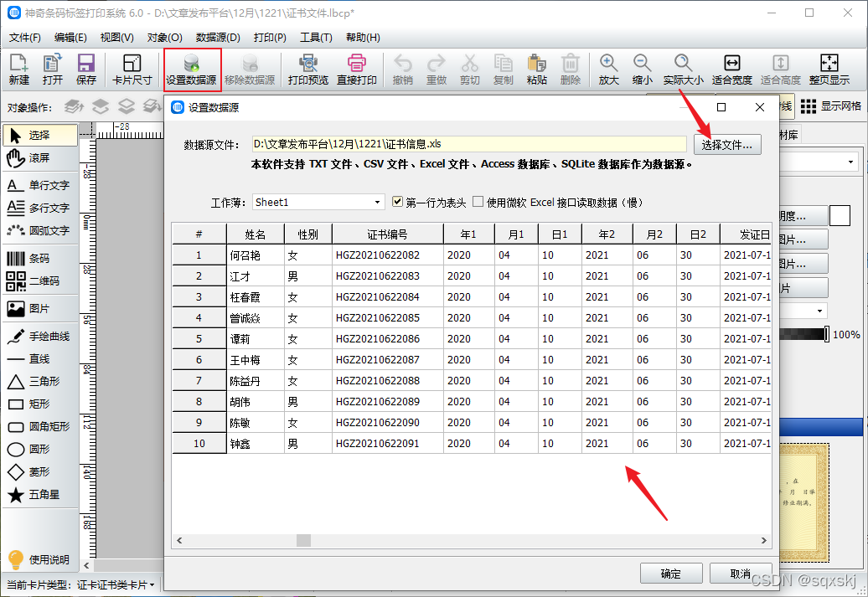Click the certificate thumbnail in right panel
The height and width of the screenshot is (597, 868).
[x=803, y=502]
